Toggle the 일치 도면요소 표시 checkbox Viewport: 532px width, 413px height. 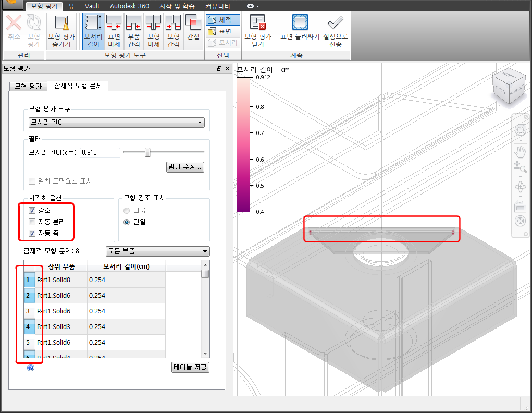(x=32, y=181)
